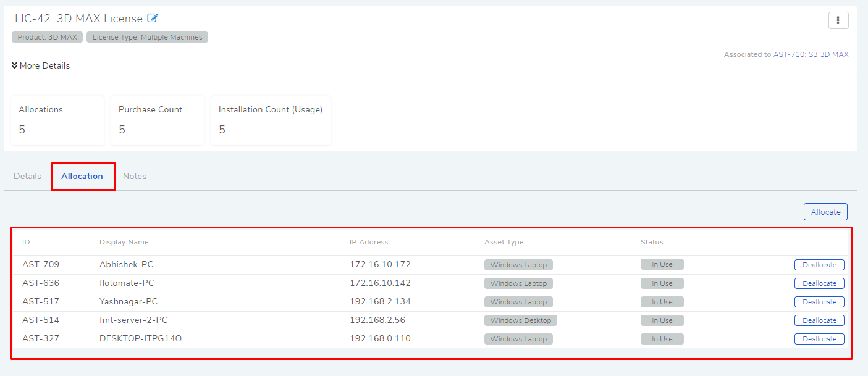Screen dimensions: 868x376
Task: Deallocate license from flotomate-PC
Action: [x=819, y=283]
